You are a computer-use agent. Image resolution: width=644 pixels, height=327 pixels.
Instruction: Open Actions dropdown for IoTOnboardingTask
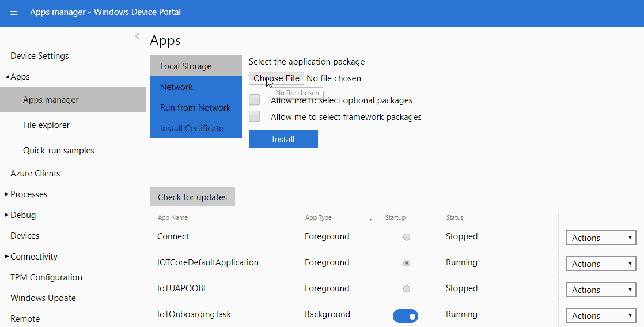click(601, 316)
